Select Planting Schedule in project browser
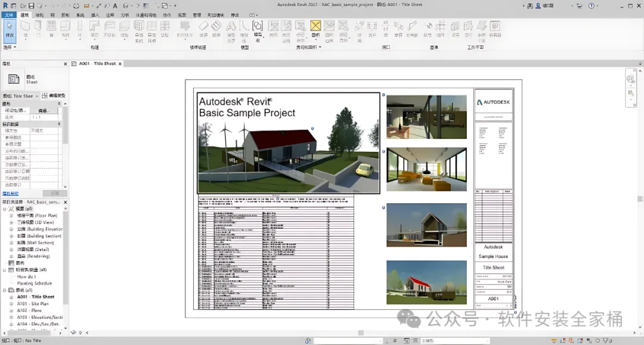Screen dimensions: 644x345 [x=35, y=284]
